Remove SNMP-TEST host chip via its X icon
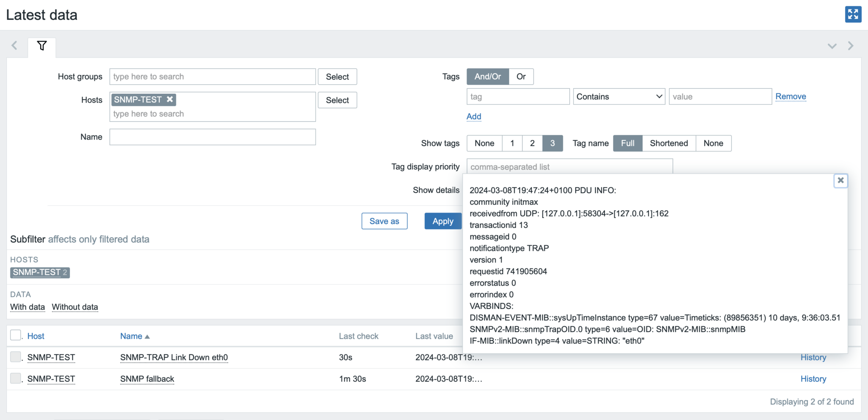 [x=170, y=99]
